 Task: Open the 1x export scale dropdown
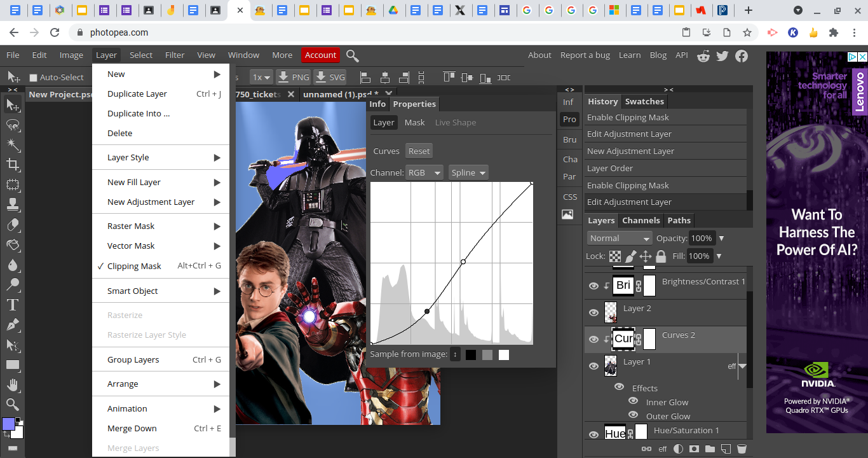coord(261,78)
